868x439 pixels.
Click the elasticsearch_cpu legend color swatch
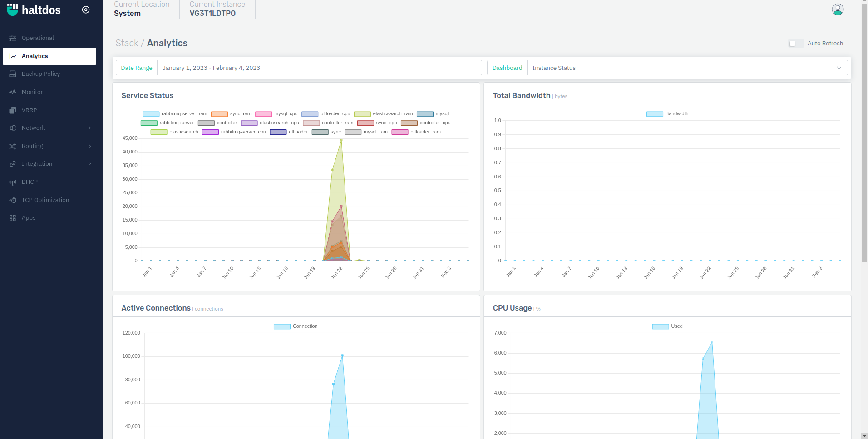point(249,123)
